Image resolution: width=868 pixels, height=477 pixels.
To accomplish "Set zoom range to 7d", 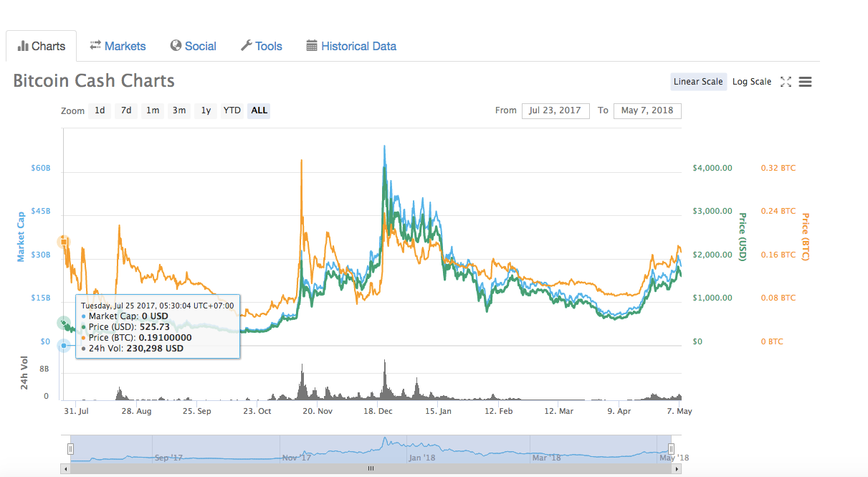I will [x=126, y=110].
